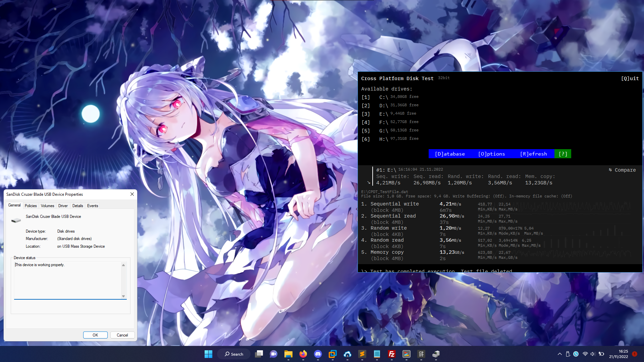Viewport: 644px width, 362px height.
Task: Open Wi-Fi network settings in the tray
Action: click(x=585, y=354)
